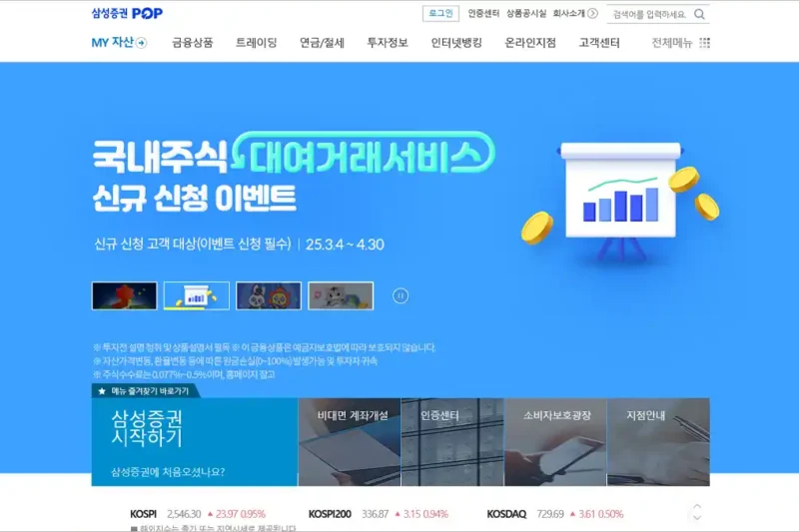The image size is (799, 532).
Task: Open the 투자정보 menu
Action: pyautogui.click(x=388, y=43)
